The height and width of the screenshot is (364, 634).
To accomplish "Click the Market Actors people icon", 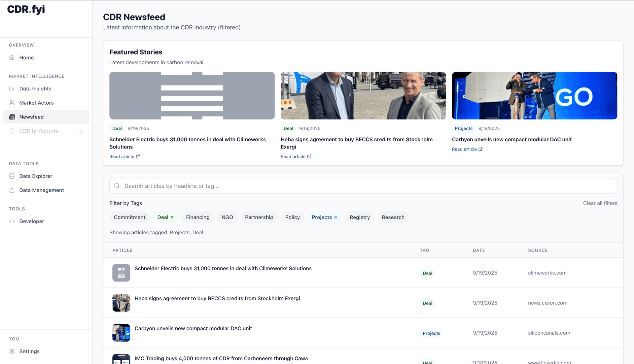I will (12, 103).
